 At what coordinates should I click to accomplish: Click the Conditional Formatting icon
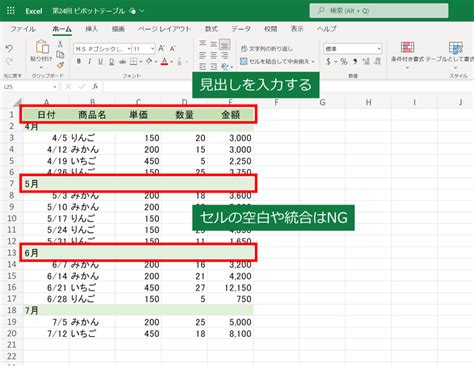pyautogui.click(x=407, y=48)
